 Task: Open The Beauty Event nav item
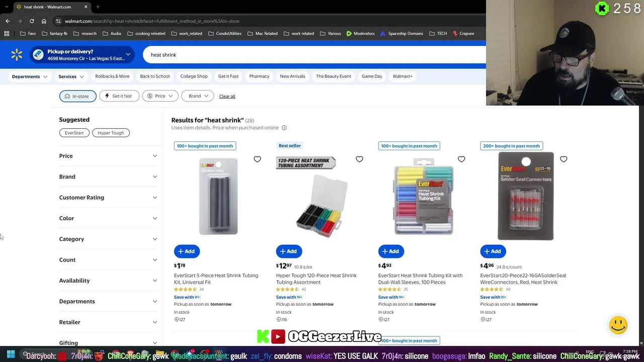(x=334, y=76)
